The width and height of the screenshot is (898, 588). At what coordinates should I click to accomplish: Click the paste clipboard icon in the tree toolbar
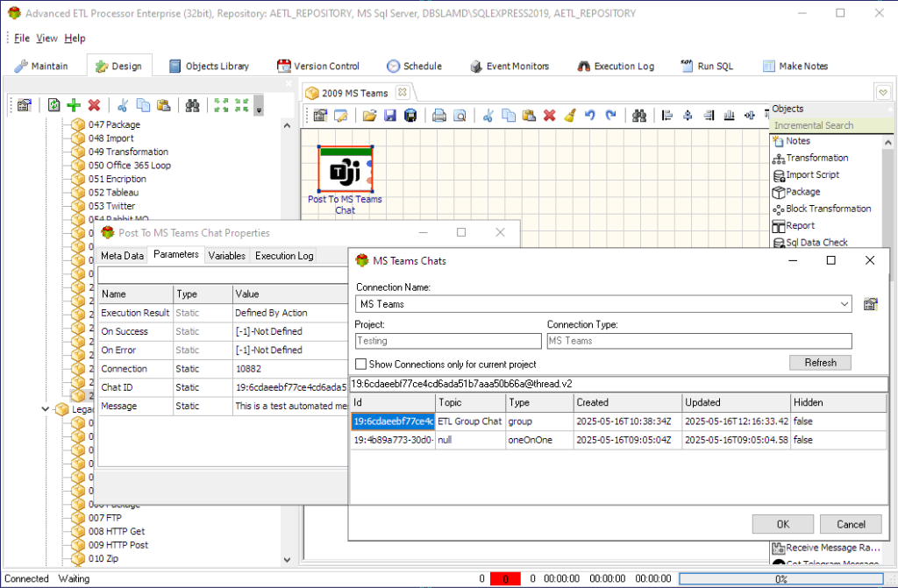163,105
